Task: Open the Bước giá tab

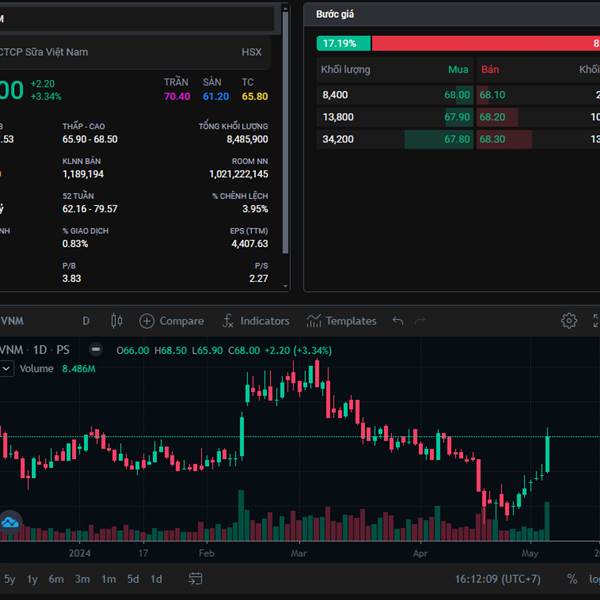Action: point(335,14)
